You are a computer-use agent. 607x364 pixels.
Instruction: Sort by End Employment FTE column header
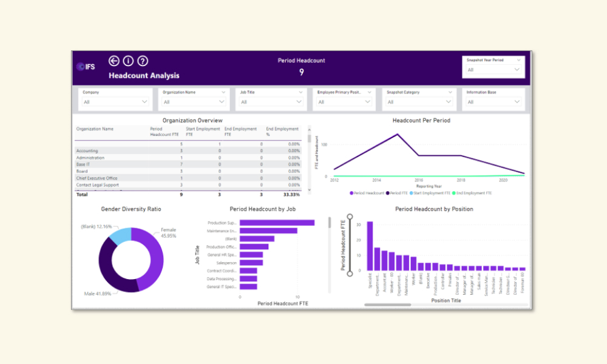click(x=240, y=132)
